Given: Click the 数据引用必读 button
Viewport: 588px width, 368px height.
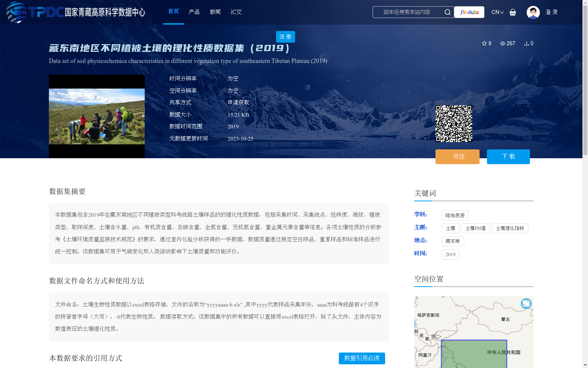Looking at the screenshot, I should point(362,358).
